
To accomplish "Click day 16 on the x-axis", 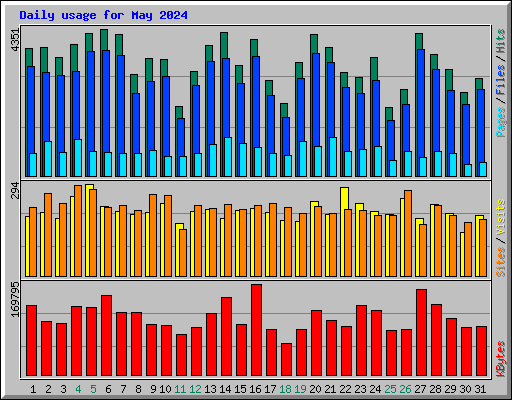I will 255,389.
